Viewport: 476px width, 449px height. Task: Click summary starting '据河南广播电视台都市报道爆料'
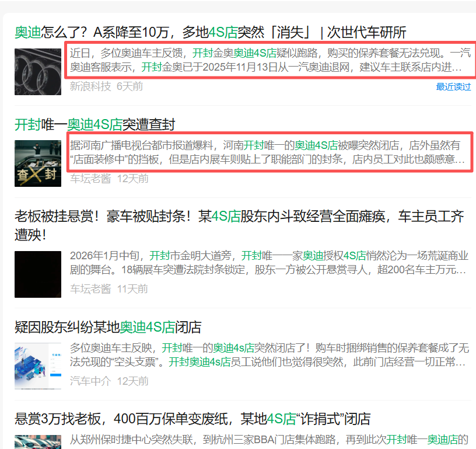pyautogui.click(x=268, y=152)
